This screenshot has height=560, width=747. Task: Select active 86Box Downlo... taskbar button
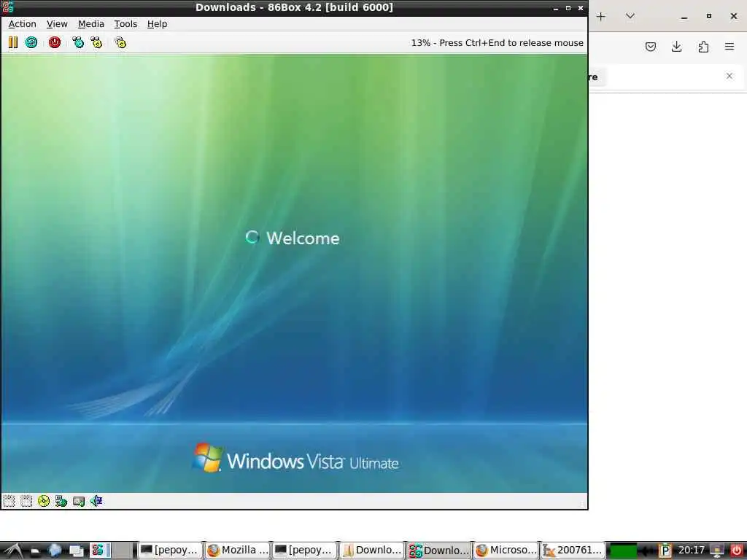[438, 551]
